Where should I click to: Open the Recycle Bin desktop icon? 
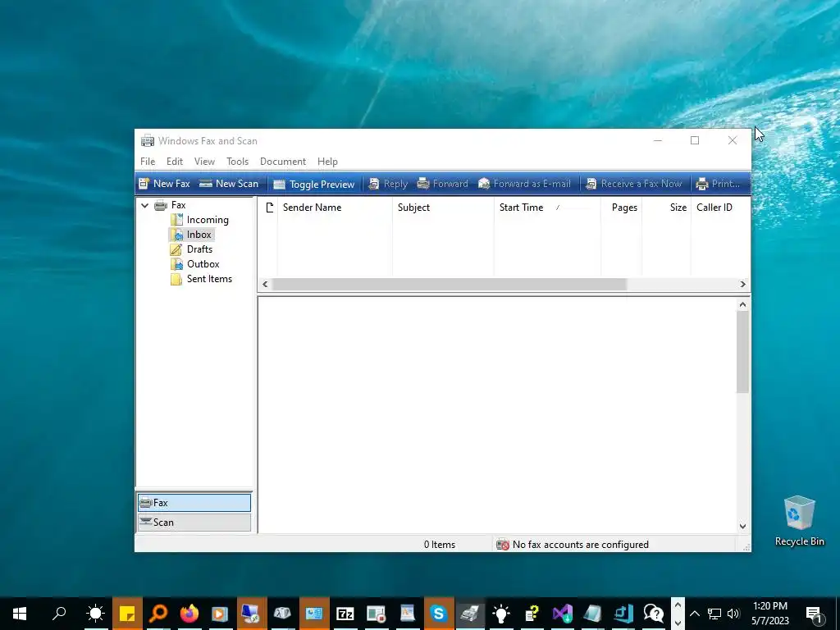click(x=799, y=521)
